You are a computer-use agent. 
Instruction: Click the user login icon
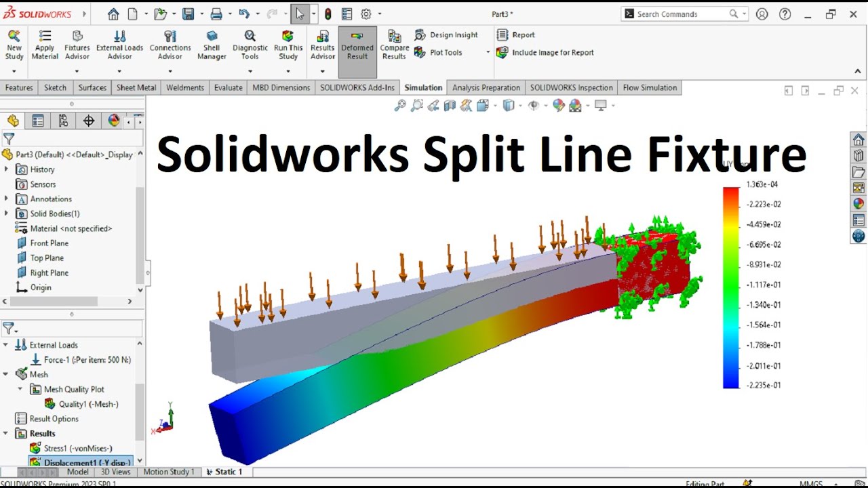click(x=762, y=14)
